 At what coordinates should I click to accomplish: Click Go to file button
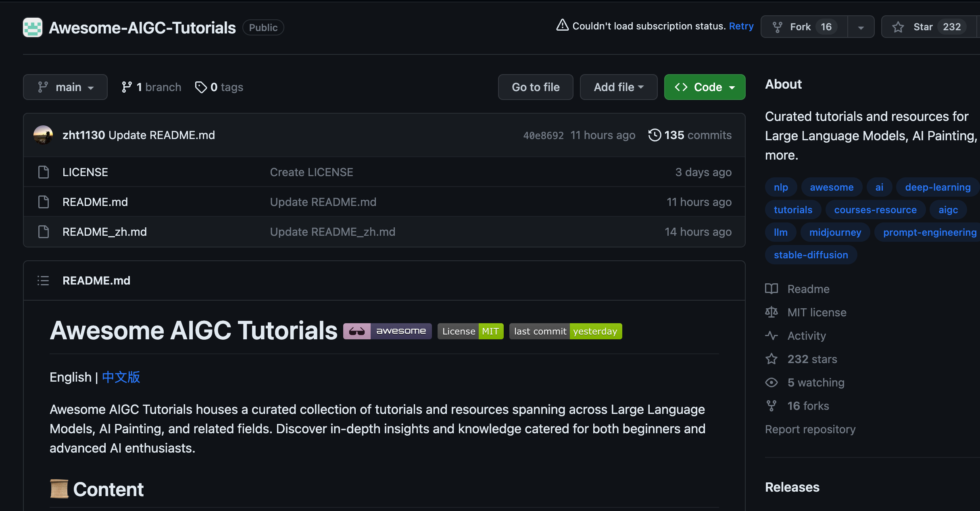pyautogui.click(x=536, y=87)
